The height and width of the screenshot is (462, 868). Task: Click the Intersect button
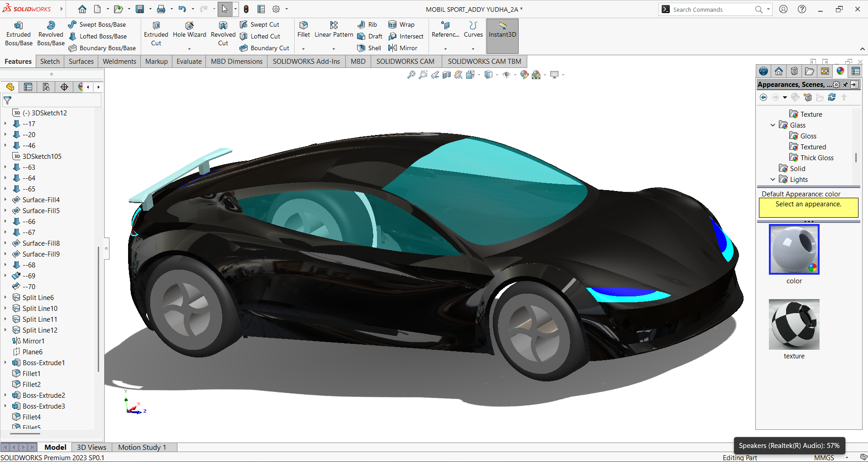406,36
